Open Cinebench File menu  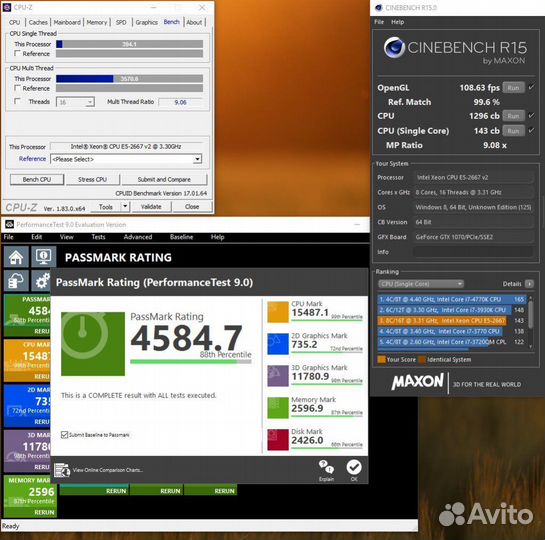[x=379, y=22]
